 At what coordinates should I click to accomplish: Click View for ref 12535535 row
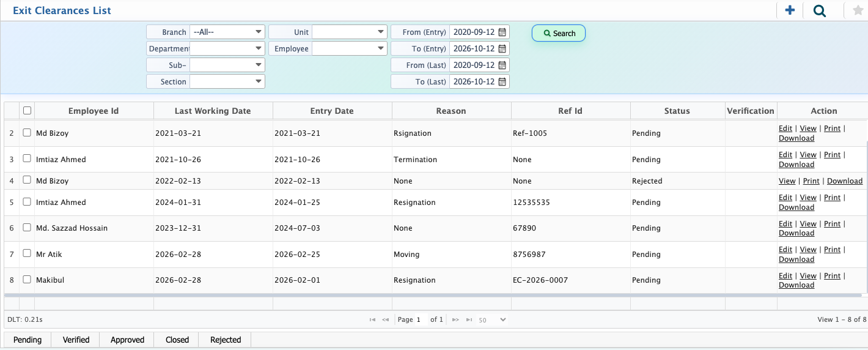click(x=808, y=198)
